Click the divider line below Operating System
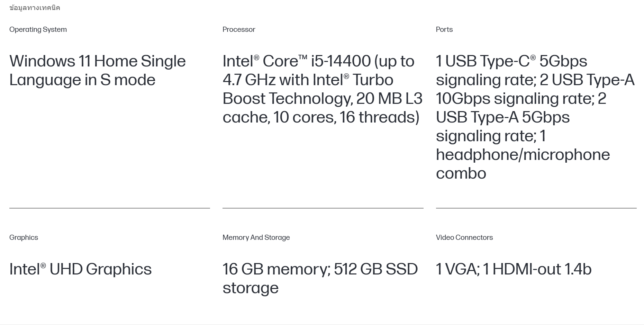The height and width of the screenshot is (325, 644). tap(109, 208)
